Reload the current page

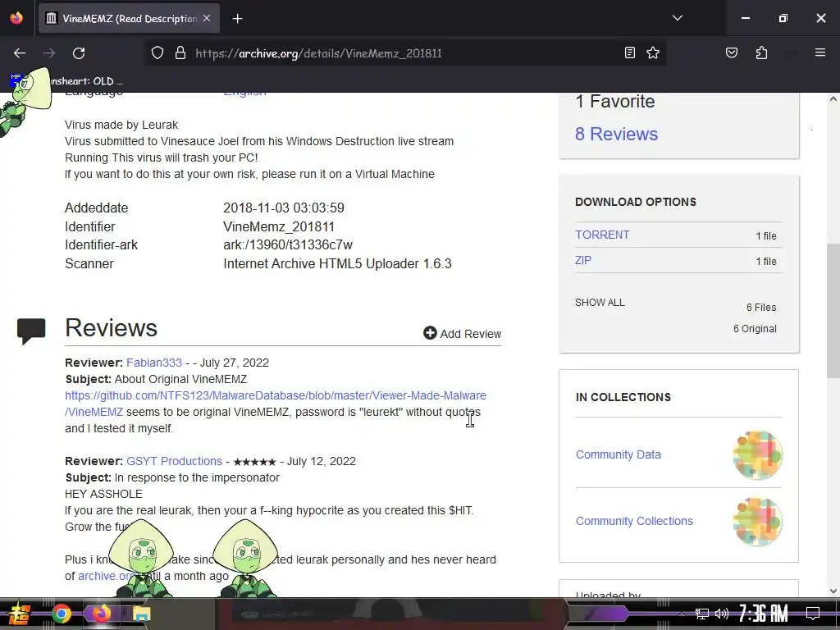79,53
